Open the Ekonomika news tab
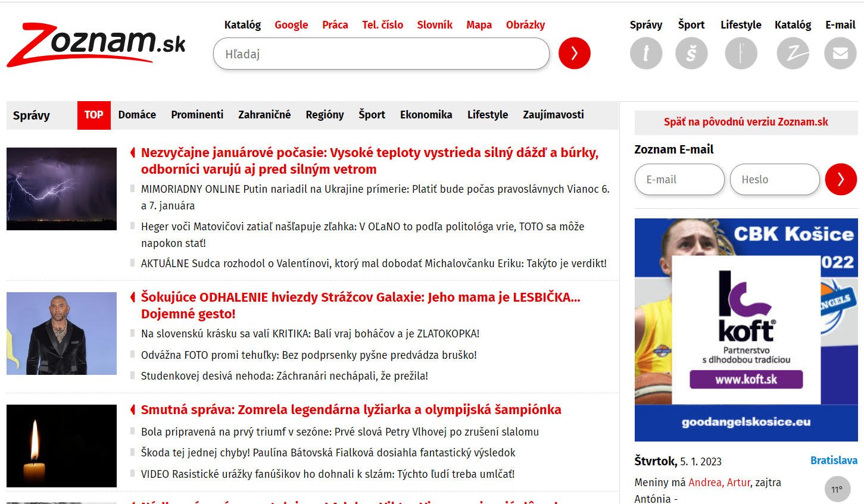864x504 pixels. click(x=426, y=115)
